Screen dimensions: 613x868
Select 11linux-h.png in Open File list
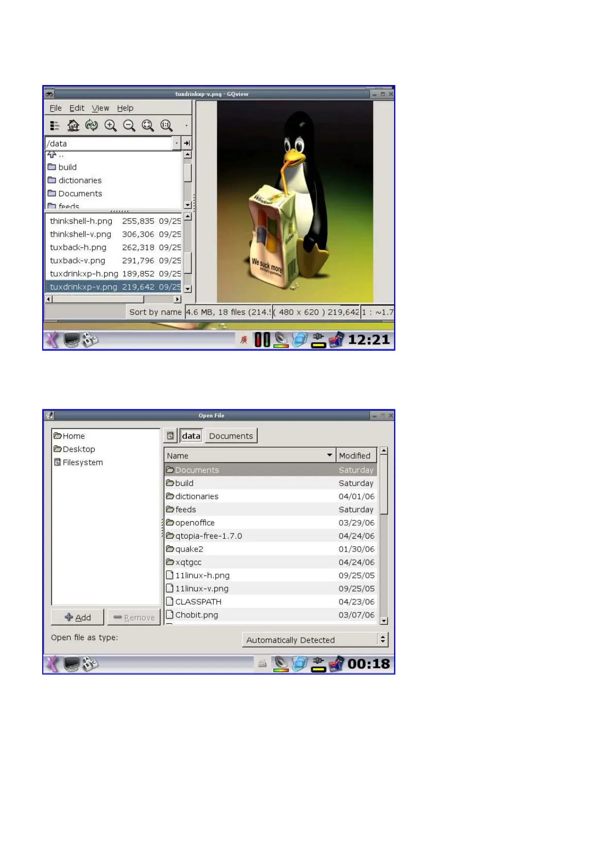click(271, 575)
